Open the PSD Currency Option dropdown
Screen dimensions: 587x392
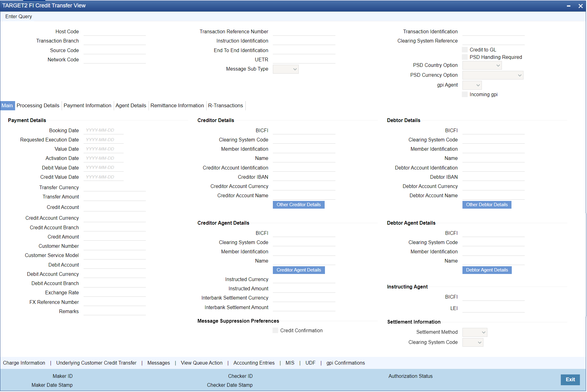(493, 75)
